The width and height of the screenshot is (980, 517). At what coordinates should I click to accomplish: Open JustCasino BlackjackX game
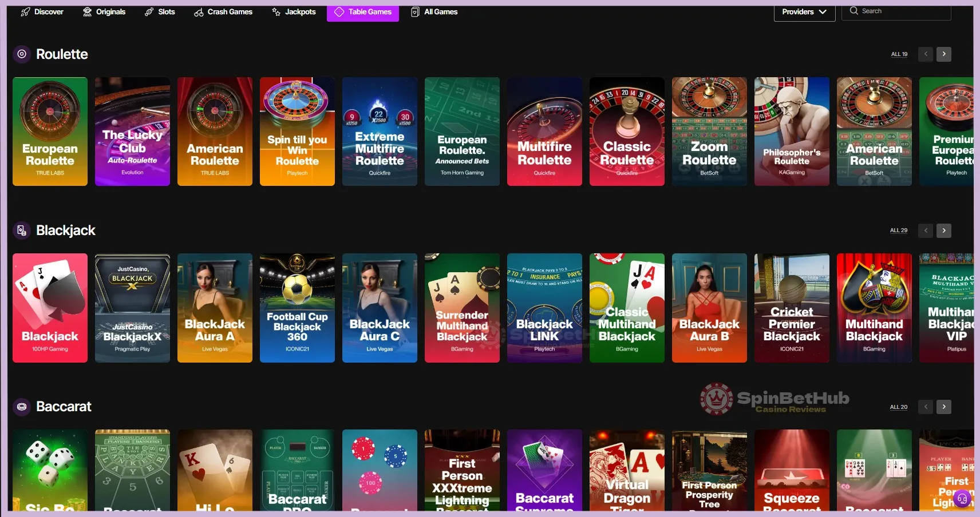tap(132, 308)
